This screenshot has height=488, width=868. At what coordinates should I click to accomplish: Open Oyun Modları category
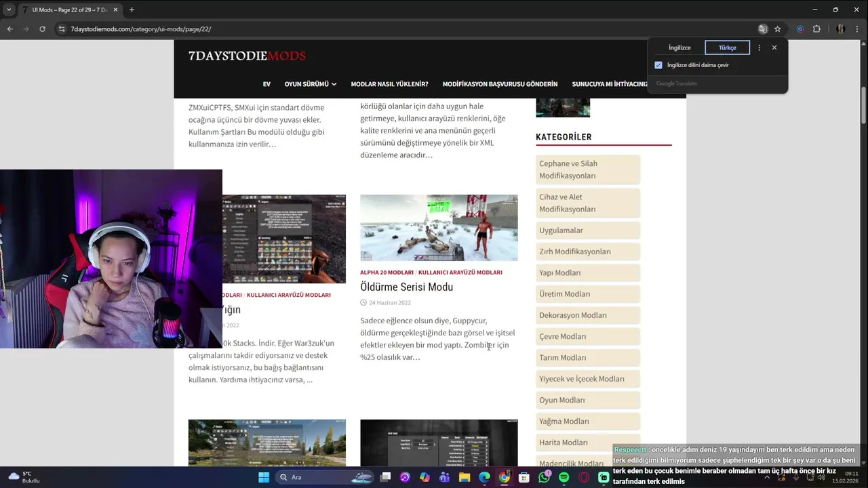pyautogui.click(x=587, y=400)
